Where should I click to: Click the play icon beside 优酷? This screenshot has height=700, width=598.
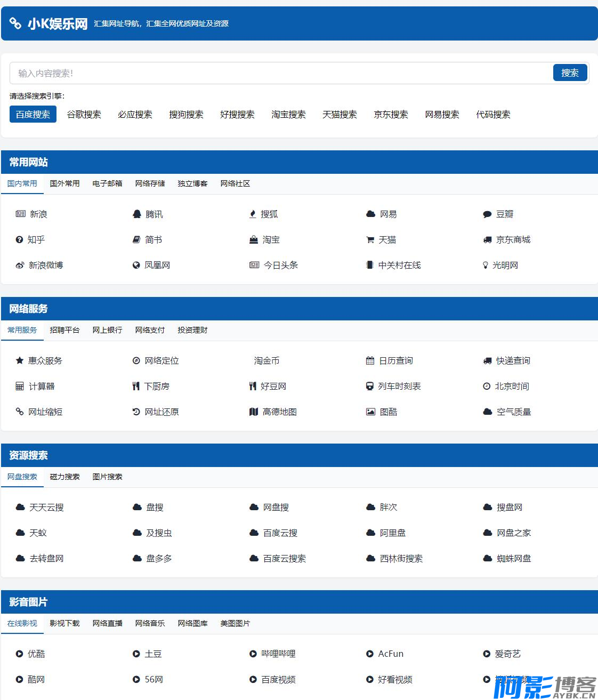click(x=20, y=654)
